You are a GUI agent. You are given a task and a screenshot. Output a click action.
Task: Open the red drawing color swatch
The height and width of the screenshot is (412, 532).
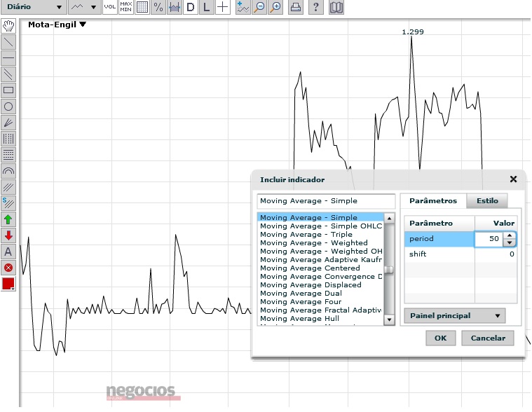pos(8,284)
